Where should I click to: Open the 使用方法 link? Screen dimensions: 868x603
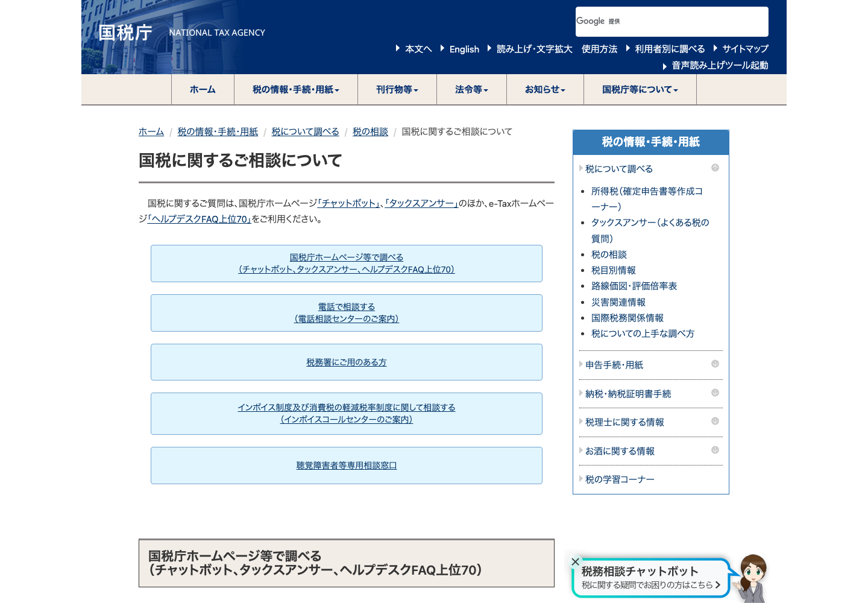pyautogui.click(x=599, y=49)
